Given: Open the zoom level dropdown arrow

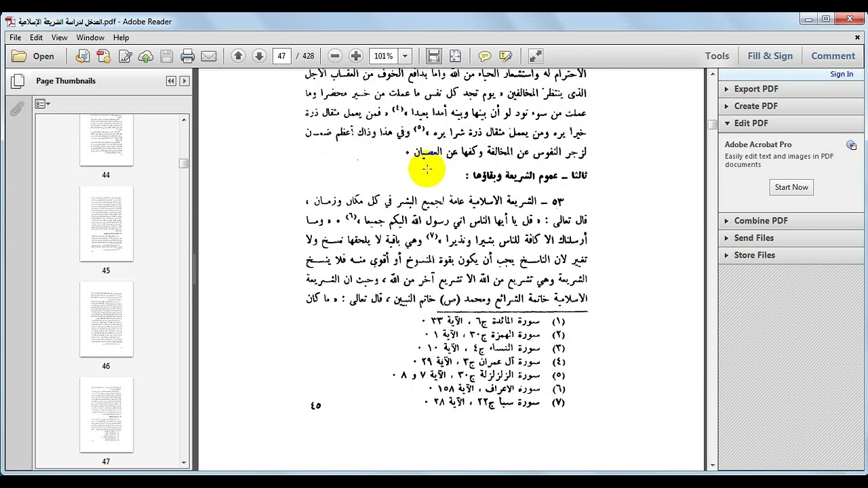Looking at the screenshot, I should click(x=406, y=56).
